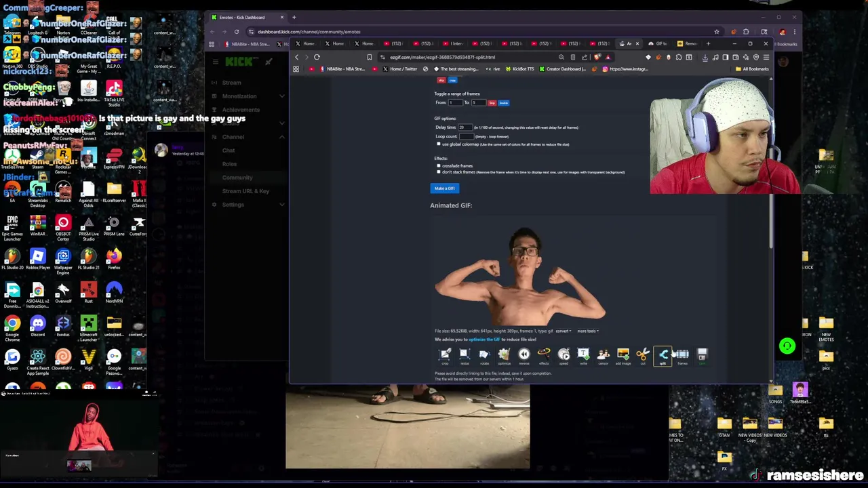This screenshot has width=868, height=488.
Task: Open the speed tool in ezgif
Action: pyautogui.click(x=564, y=356)
